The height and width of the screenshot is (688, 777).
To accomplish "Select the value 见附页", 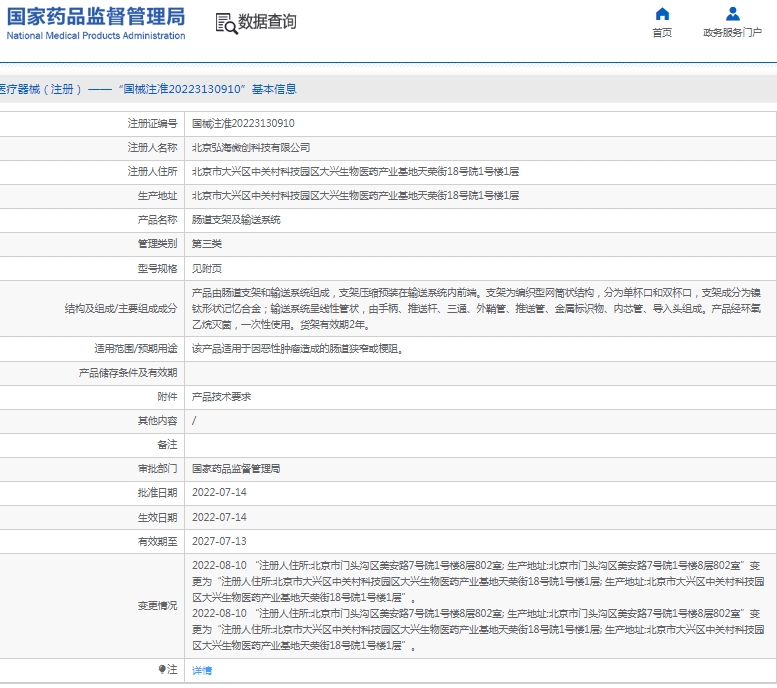I will point(207,269).
